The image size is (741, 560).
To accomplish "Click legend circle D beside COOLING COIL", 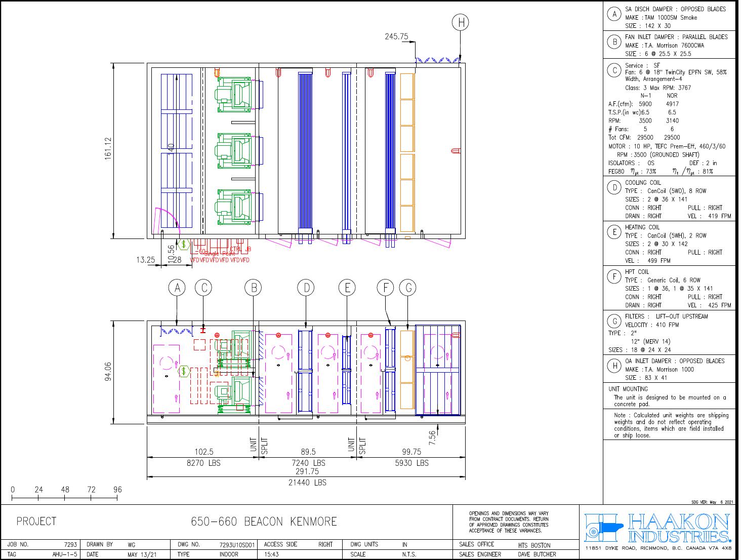I will coord(614,187).
